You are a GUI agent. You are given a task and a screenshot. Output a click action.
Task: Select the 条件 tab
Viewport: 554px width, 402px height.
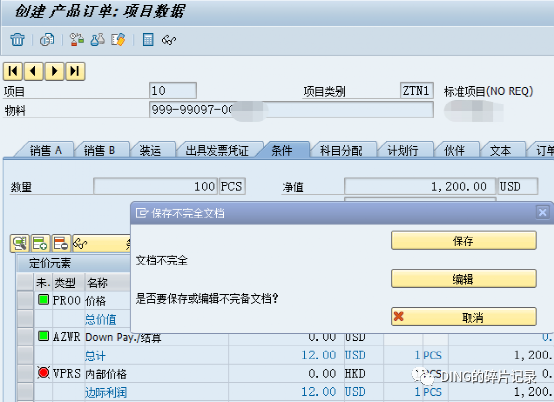[282, 150]
